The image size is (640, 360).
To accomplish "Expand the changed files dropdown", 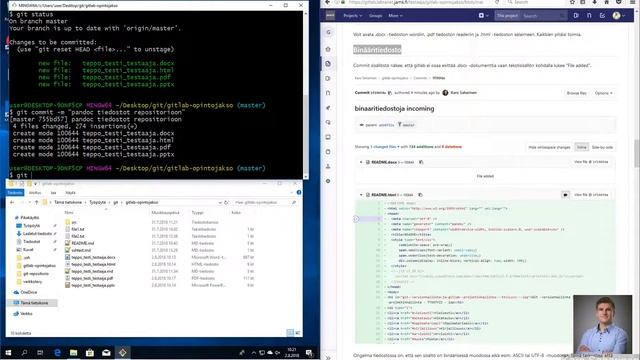I will pos(384,147).
